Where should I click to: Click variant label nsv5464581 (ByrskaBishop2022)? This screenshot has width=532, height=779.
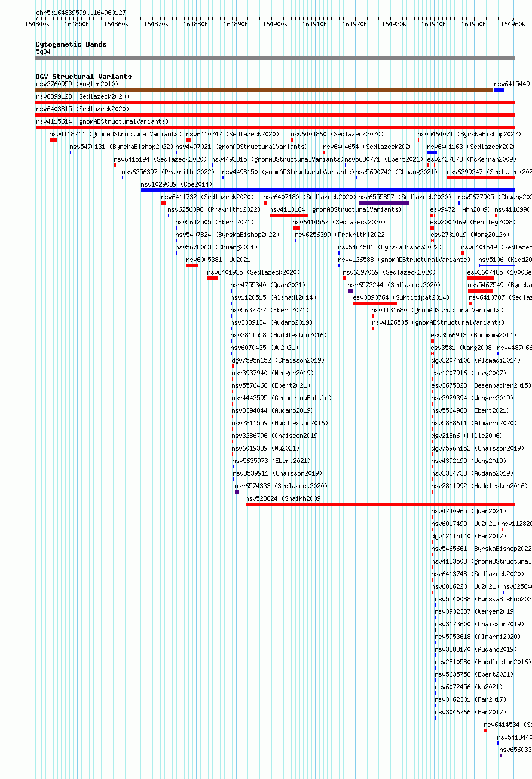click(x=390, y=247)
